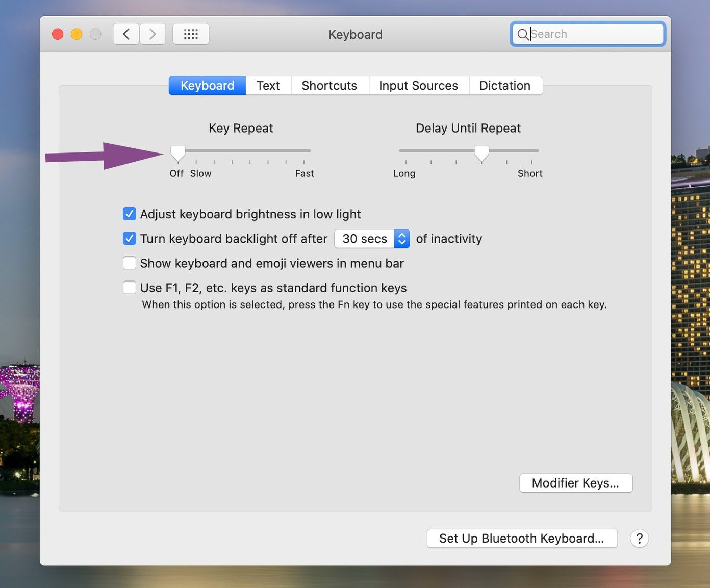
Task: Switch to the Text tab
Action: [x=268, y=86]
